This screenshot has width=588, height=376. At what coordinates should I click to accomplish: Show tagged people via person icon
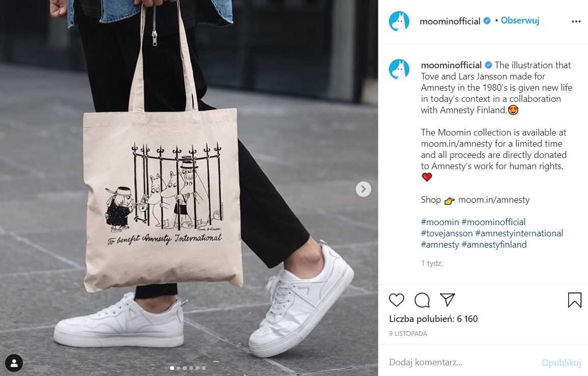pyautogui.click(x=14, y=363)
